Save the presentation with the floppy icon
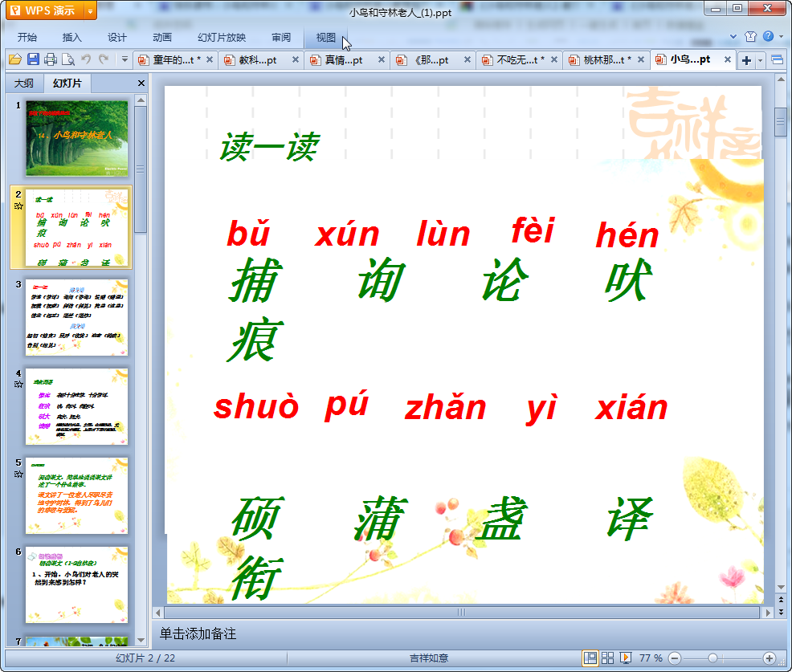This screenshot has height=672, width=792. point(33,59)
